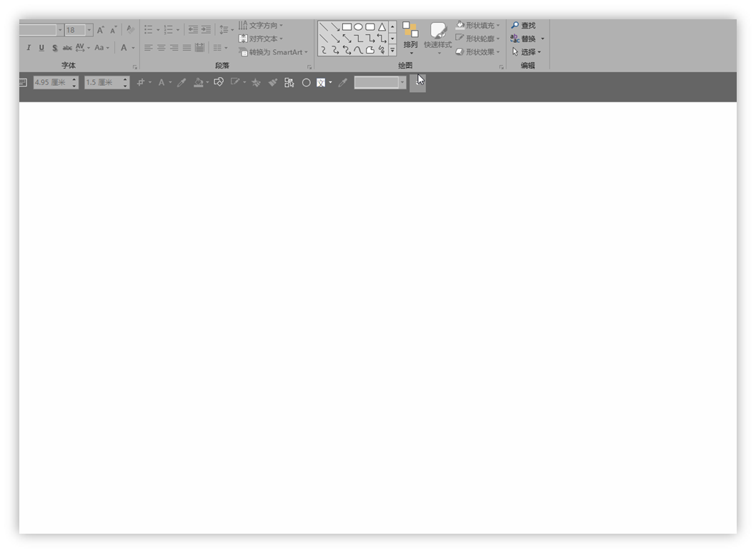Click crop icon in lower toolbar
756x553 pixels.
pos(141,82)
